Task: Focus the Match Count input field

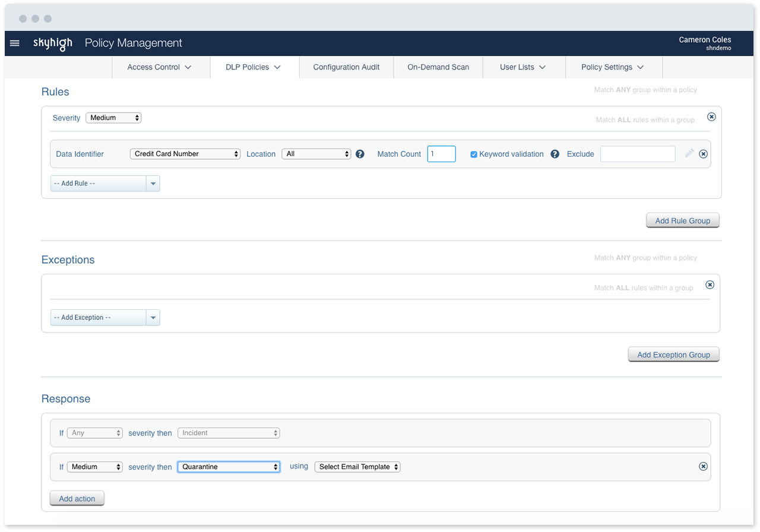Action: click(441, 154)
